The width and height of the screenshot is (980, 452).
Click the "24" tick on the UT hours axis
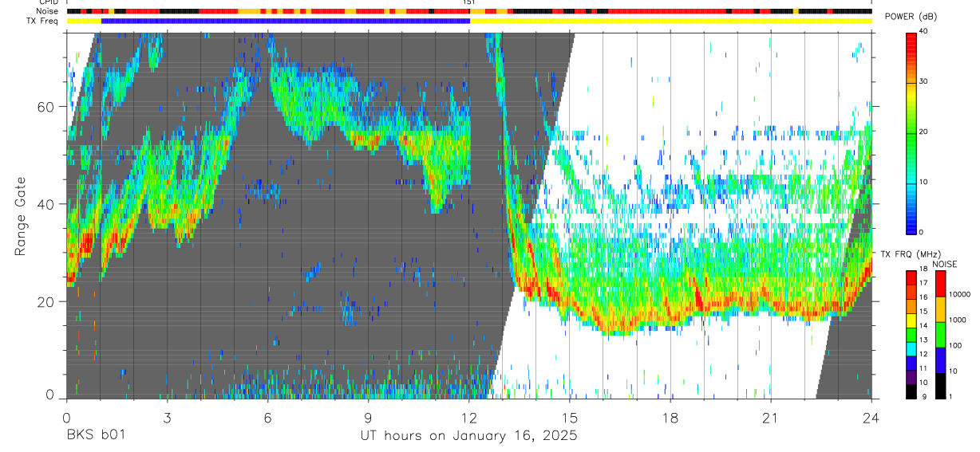click(x=871, y=418)
